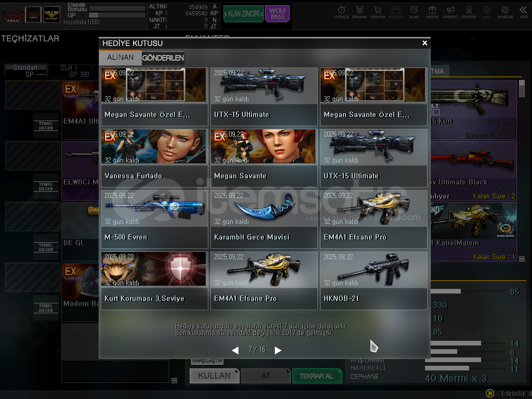This screenshot has height=399, width=532.
Task: Switch to the Alınan tab
Action: pyautogui.click(x=121, y=58)
